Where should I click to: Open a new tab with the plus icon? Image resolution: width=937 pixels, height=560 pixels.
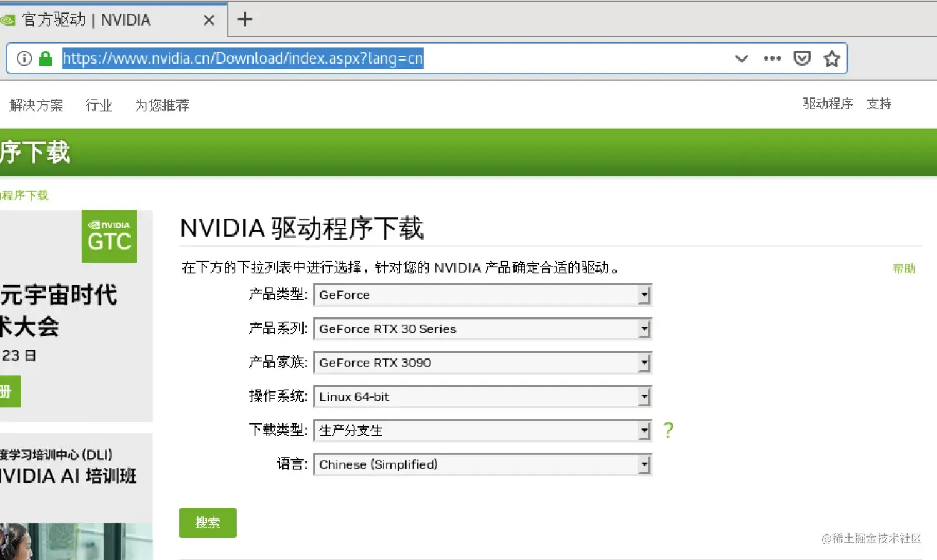click(x=244, y=19)
